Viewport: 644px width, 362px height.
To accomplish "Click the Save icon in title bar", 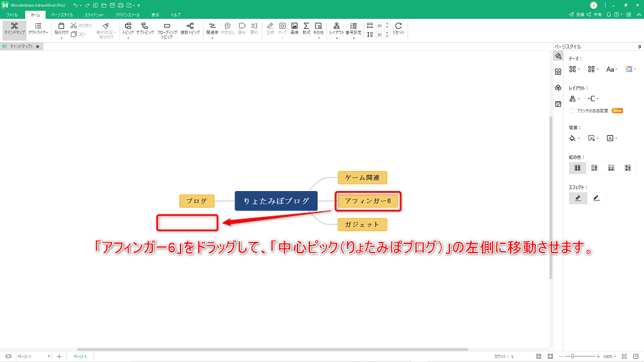I will 112,5.
